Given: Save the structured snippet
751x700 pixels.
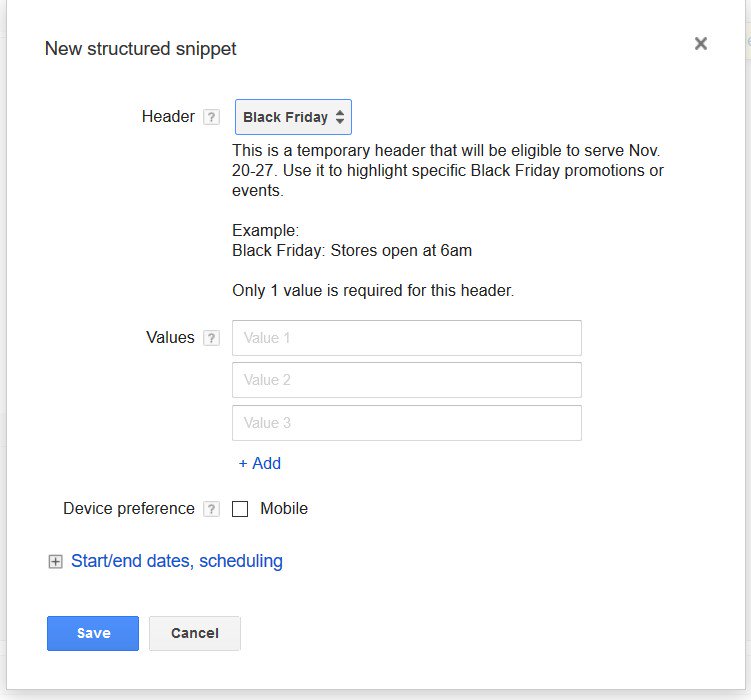Looking at the screenshot, I should tap(93, 633).
